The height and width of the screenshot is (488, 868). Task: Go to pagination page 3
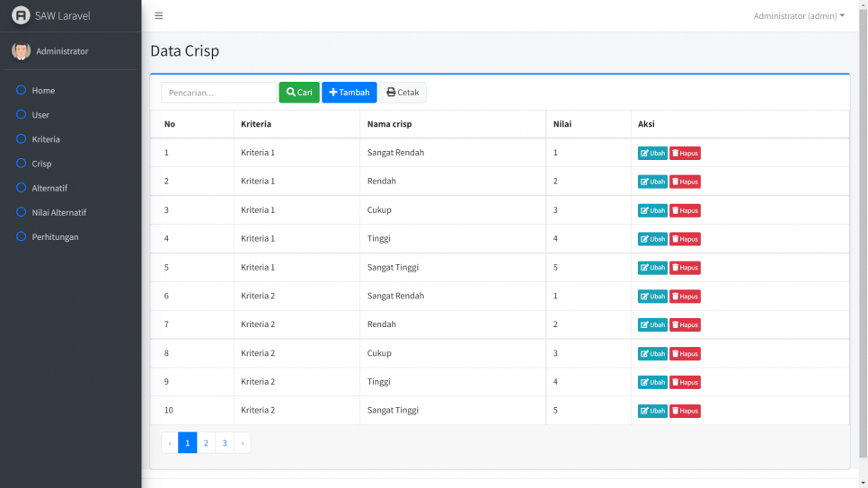(225, 442)
